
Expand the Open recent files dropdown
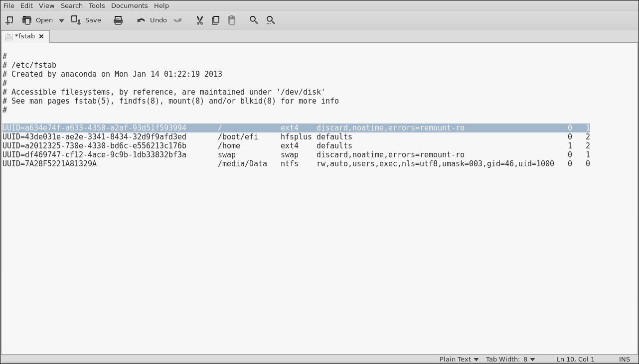coord(61,20)
